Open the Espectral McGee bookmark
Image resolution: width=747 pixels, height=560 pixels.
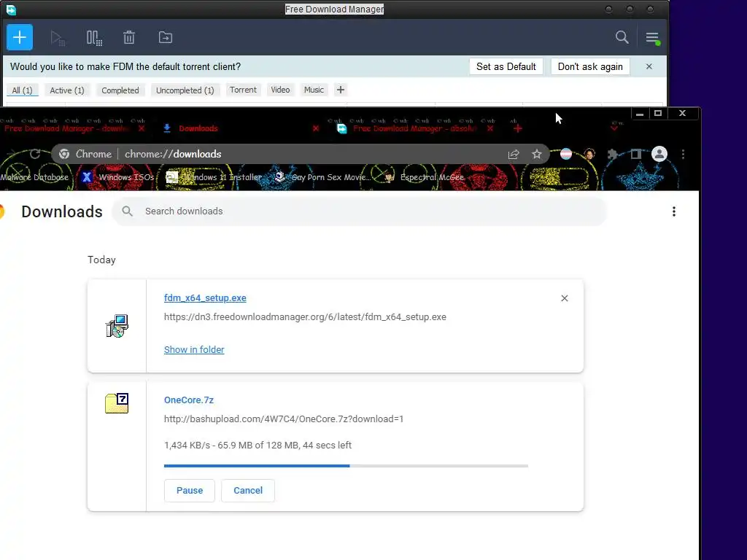coord(425,177)
